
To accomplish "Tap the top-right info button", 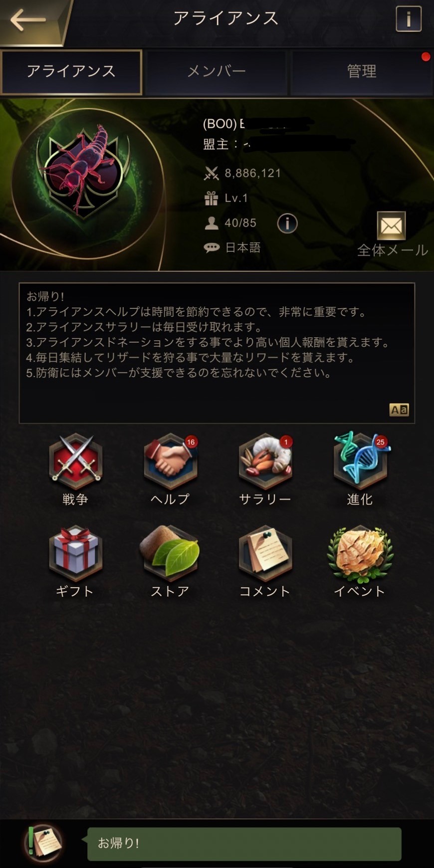I will (x=409, y=19).
